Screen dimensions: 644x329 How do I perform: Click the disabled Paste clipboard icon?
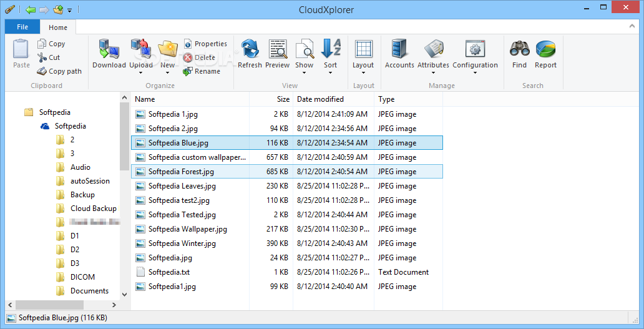(21, 49)
